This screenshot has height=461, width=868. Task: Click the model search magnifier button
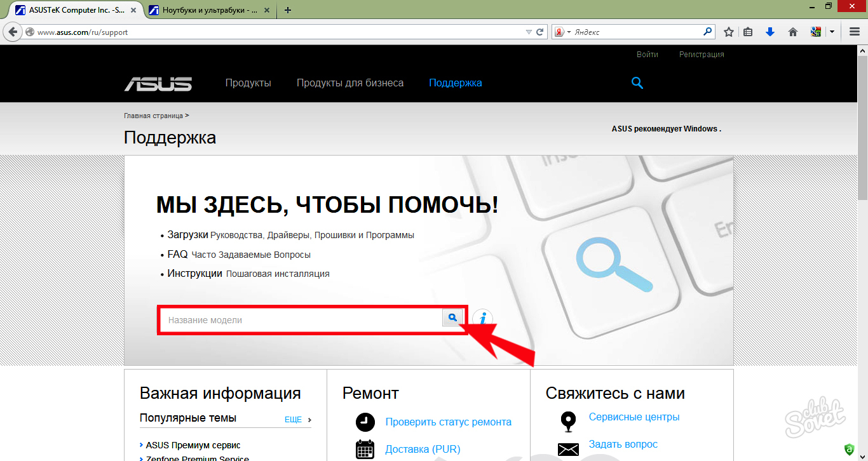(452, 318)
